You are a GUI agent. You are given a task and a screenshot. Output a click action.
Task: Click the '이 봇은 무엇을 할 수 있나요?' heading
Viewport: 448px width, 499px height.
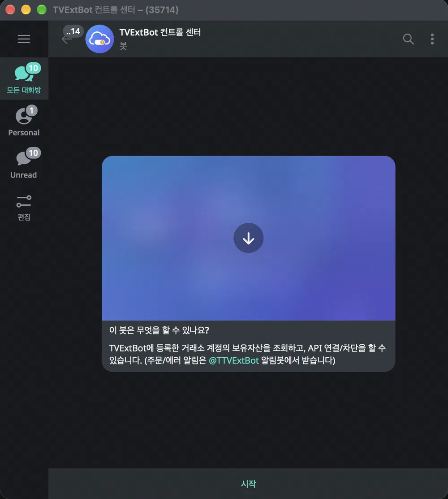point(159,330)
